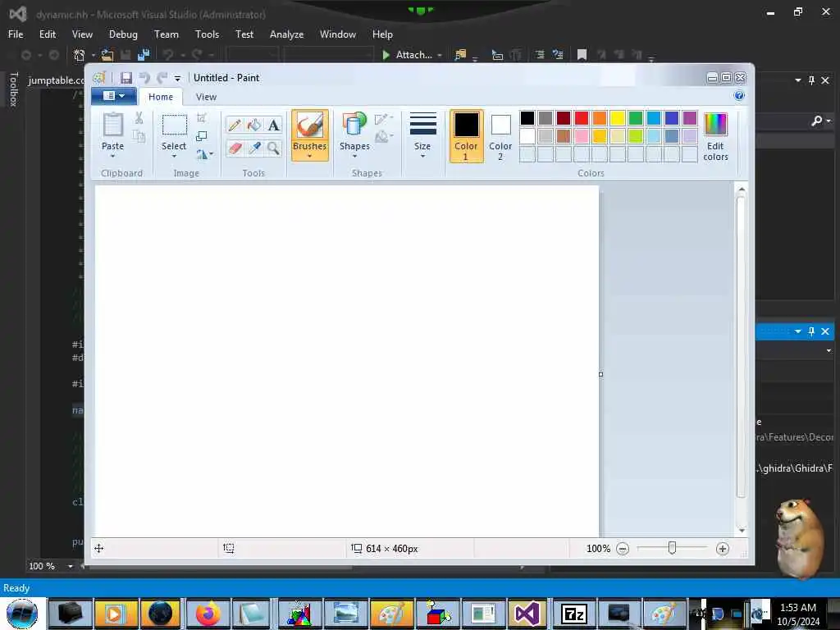
Task: Open the Toolbox side panel tab
Action: click(x=14, y=89)
